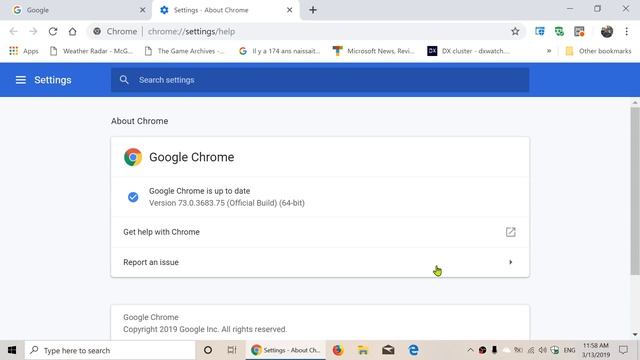Click the search magnifier icon in settings
640x360 pixels.
coord(124,80)
